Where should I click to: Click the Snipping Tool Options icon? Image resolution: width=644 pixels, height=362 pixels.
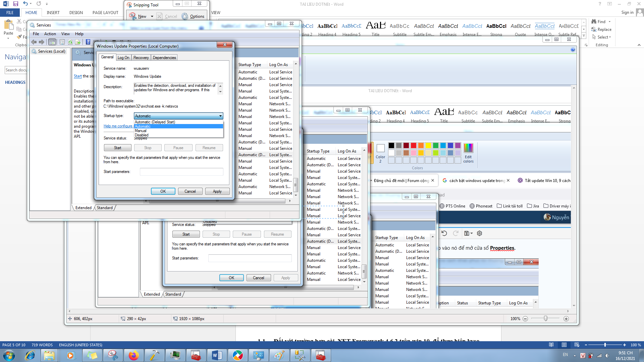pos(185,16)
